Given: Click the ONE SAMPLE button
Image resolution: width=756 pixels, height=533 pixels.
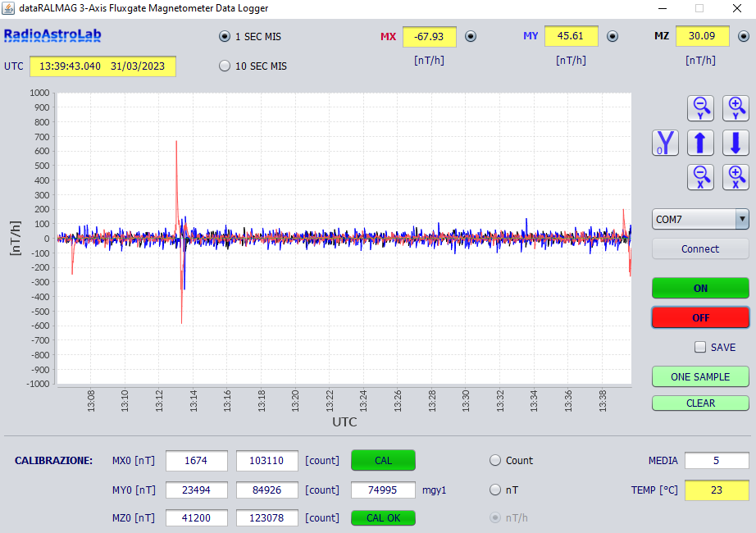Looking at the screenshot, I should coord(700,376).
